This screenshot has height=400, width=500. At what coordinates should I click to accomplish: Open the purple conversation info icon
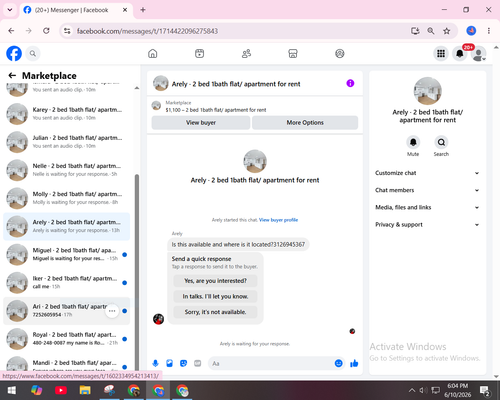click(x=350, y=83)
